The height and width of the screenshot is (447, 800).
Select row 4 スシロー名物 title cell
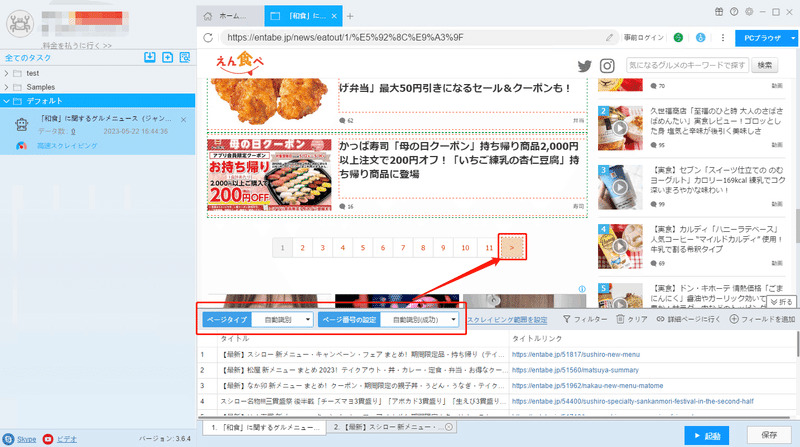[x=363, y=402]
